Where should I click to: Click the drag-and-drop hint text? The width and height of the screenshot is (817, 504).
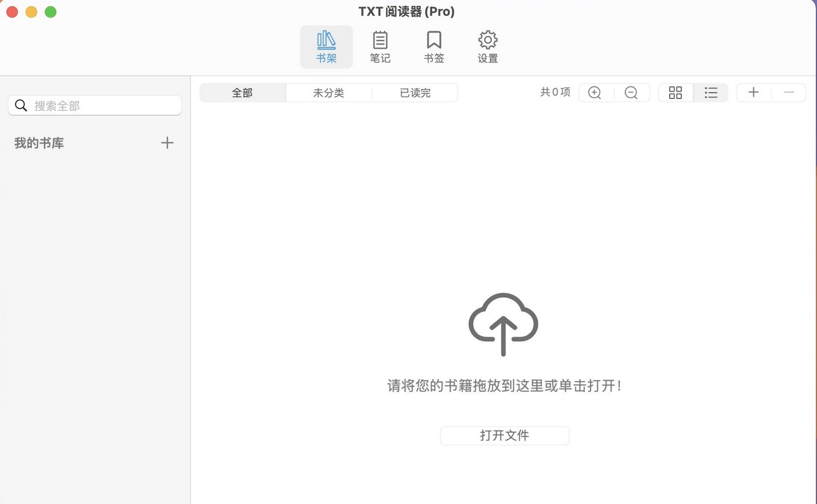coord(504,385)
